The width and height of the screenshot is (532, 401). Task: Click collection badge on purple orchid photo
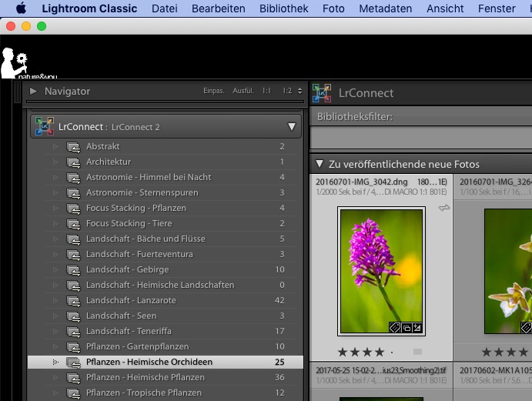click(407, 328)
